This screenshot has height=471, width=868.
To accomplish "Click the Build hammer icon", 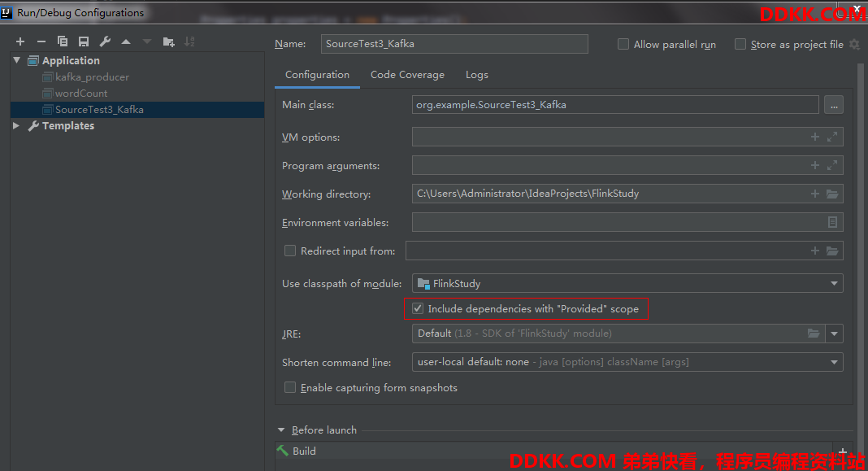I will (283, 451).
